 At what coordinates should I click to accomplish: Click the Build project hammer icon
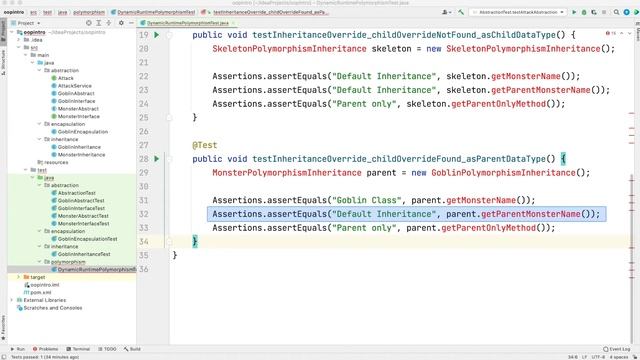click(x=461, y=12)
